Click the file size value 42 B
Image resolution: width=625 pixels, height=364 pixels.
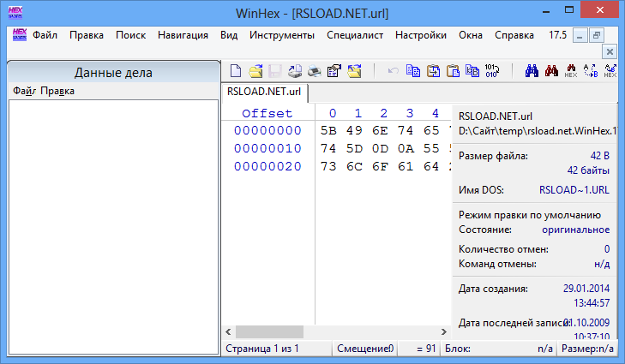(x=600, y=156)
